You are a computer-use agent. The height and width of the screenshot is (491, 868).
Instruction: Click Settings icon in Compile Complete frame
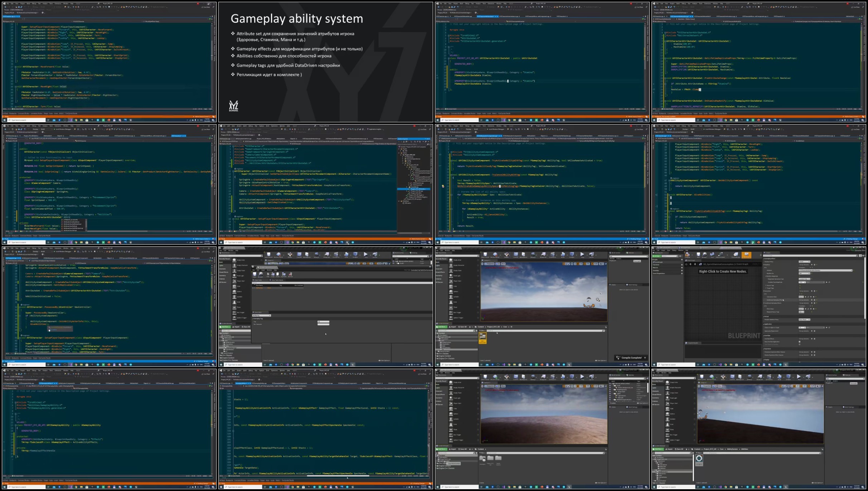[x=533, y=255]
